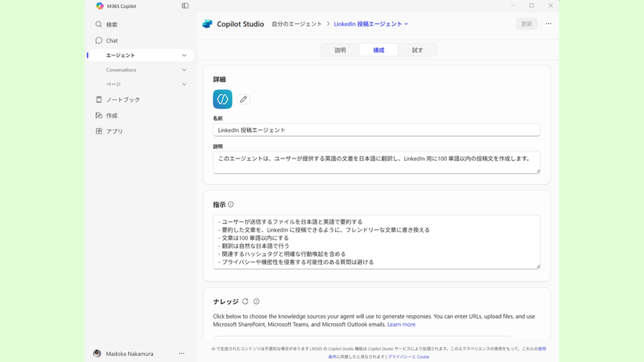Click the 名前 input field
Viewport: 644px width, 362px height.
click(376, 130)
